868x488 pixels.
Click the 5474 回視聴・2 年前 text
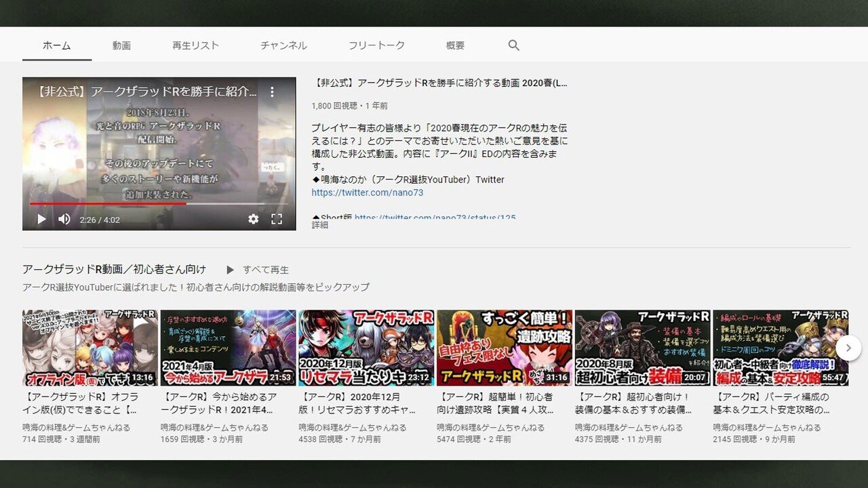pos(473,439)
